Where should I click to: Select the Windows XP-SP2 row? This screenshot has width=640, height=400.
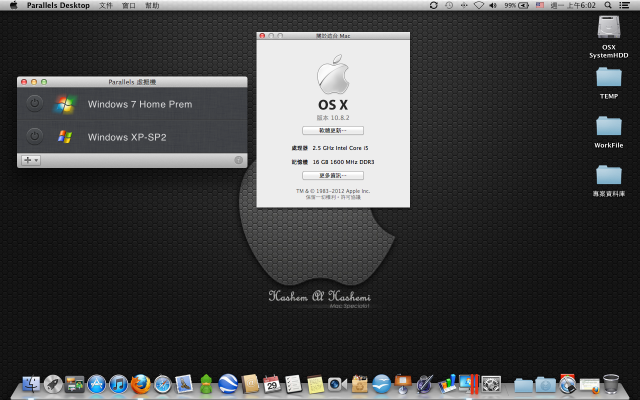point(132,136)
